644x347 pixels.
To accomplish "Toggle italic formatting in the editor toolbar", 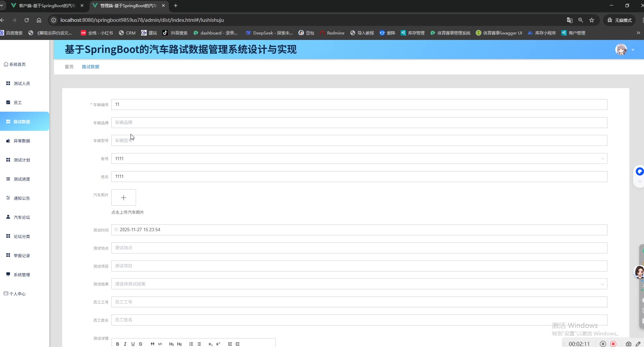I will click(x=125, y=344).
